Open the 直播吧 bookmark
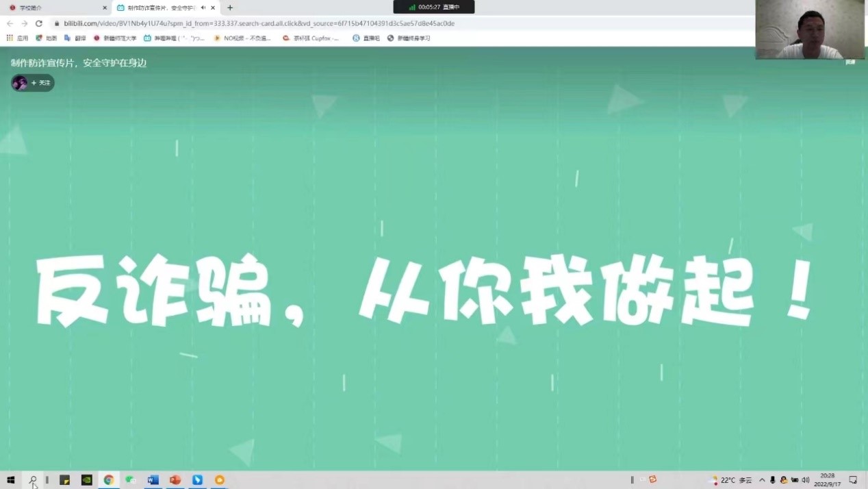The image size is (868, 489). [x=366, y=38]
